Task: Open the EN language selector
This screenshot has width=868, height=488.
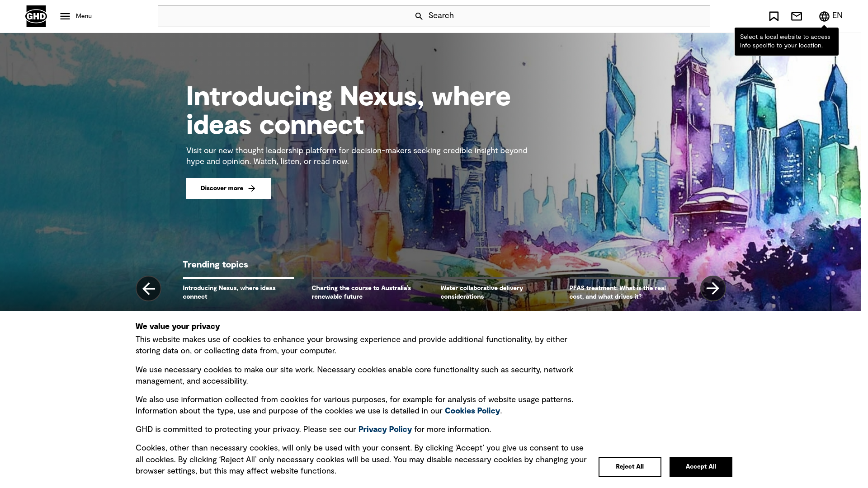Action: [x=837, y=16]
